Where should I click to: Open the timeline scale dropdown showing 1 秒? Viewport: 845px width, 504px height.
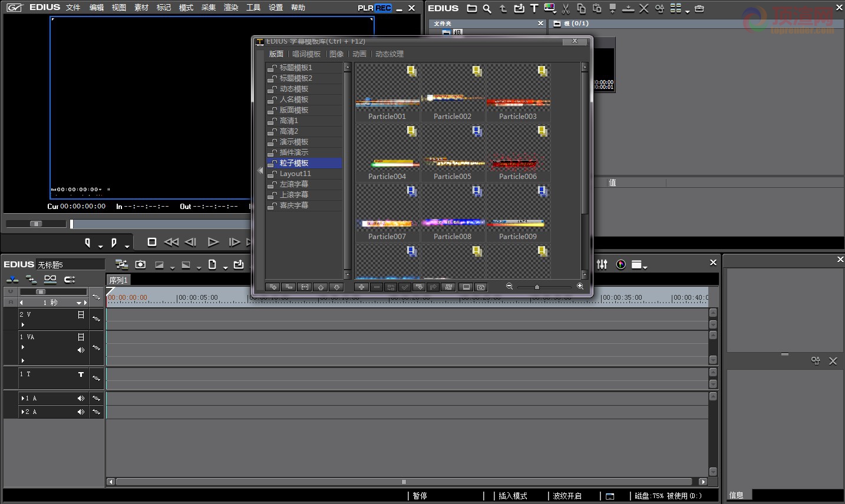coord(80,303)
